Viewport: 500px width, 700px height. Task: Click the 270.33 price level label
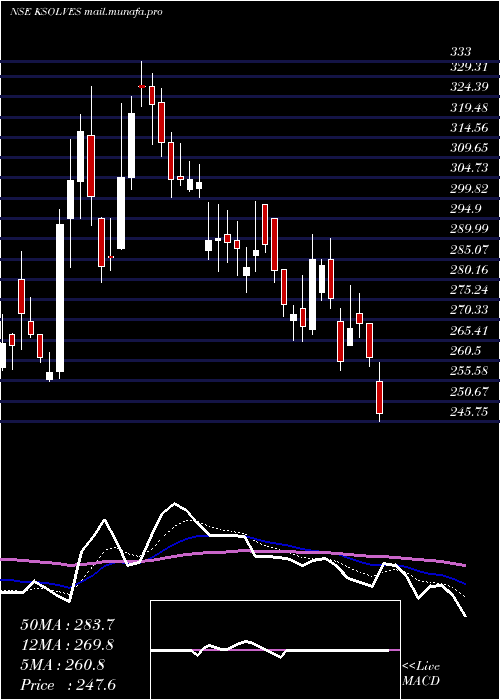pos(469,310)
